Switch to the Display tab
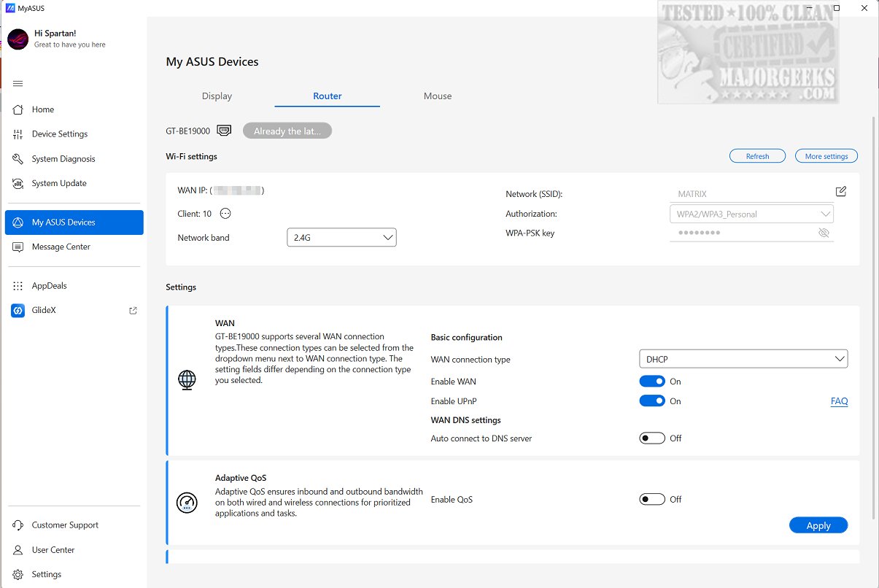 coord(217,96)
